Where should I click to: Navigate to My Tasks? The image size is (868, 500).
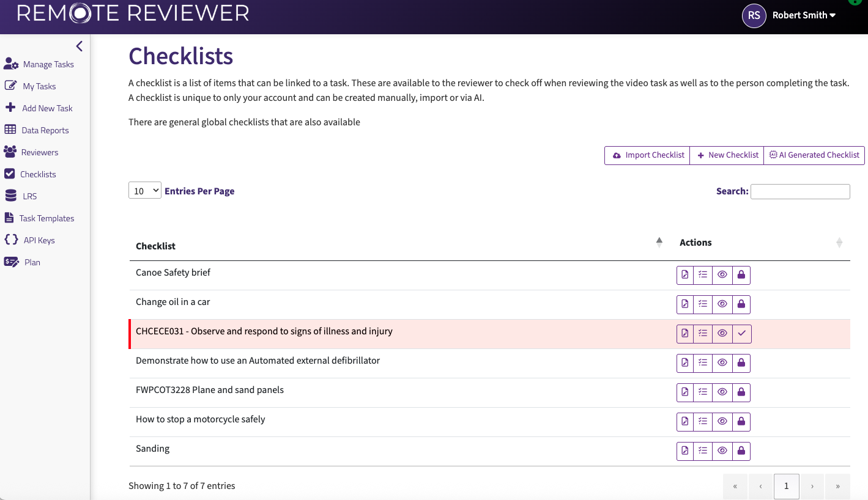click(x=11, y=86)
